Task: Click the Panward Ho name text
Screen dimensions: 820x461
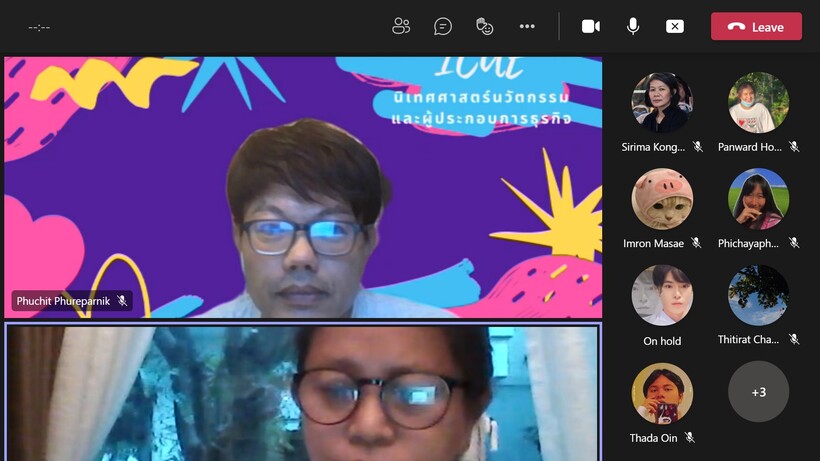Action: coord(749,147)
